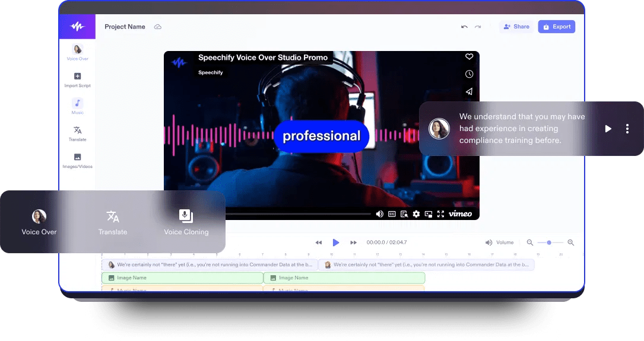
Task: Add video to Watch Later clock icon
Action: 469,74
